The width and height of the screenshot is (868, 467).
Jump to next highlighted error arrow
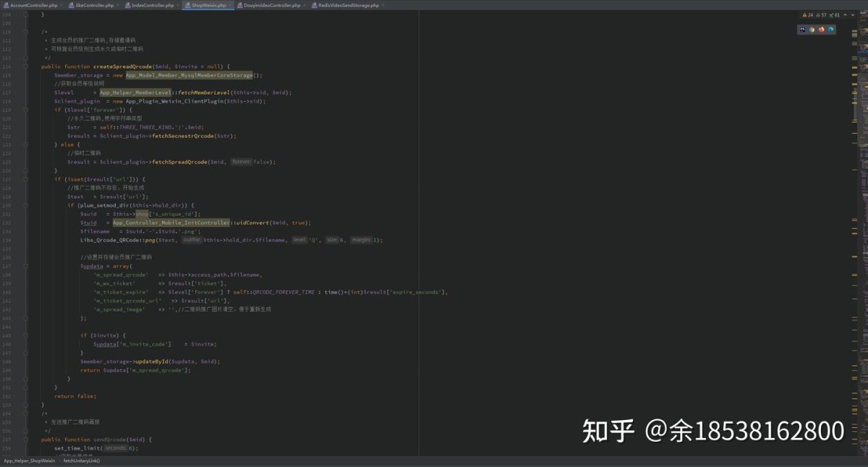point(854,14)
